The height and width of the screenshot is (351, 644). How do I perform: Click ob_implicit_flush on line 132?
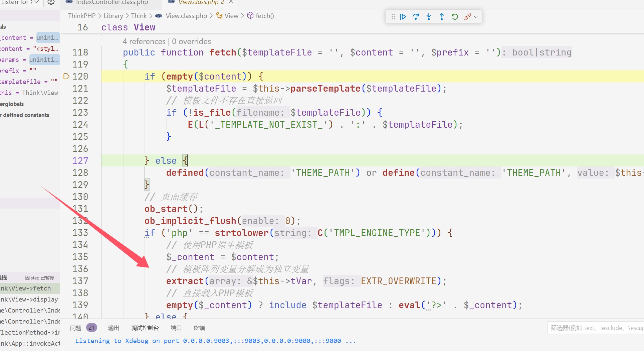click(x=190, y=221)
